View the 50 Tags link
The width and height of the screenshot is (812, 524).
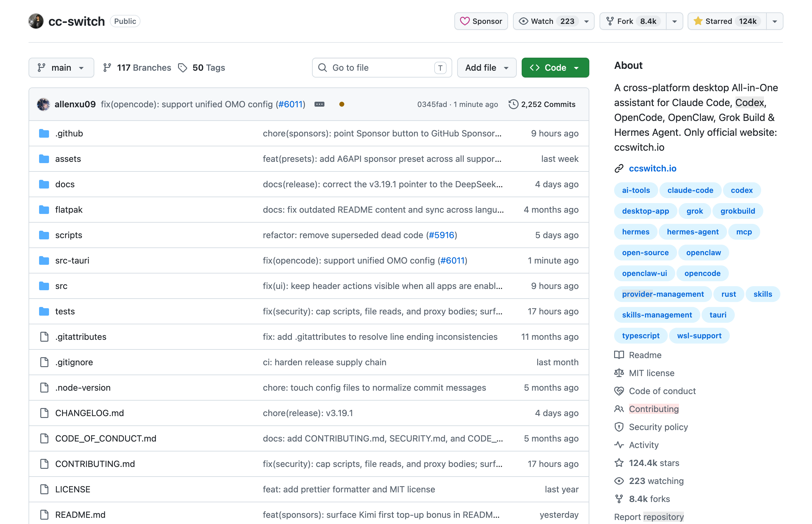point(202,68)
